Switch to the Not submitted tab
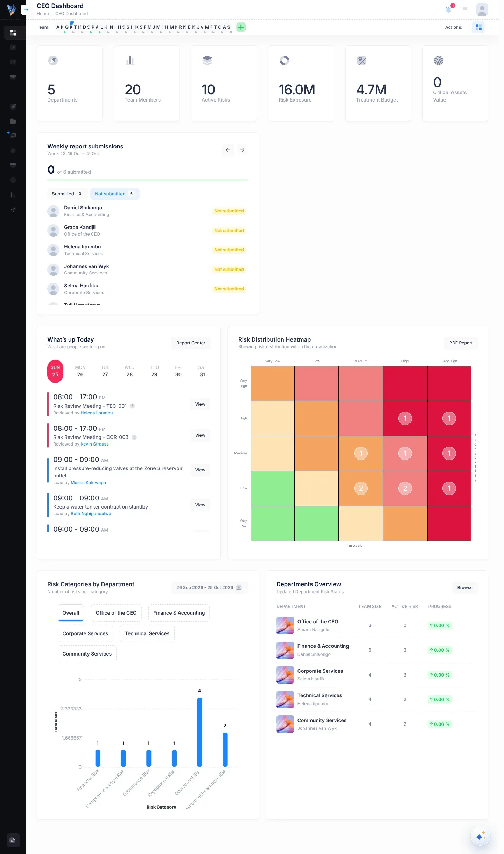 coord(115,194)
